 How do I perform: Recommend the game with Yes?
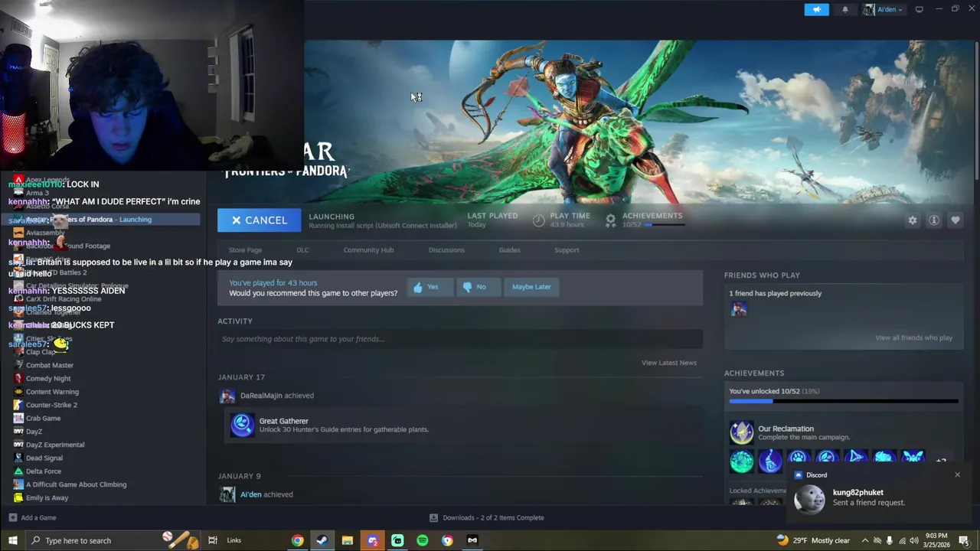tap(429, 287)
